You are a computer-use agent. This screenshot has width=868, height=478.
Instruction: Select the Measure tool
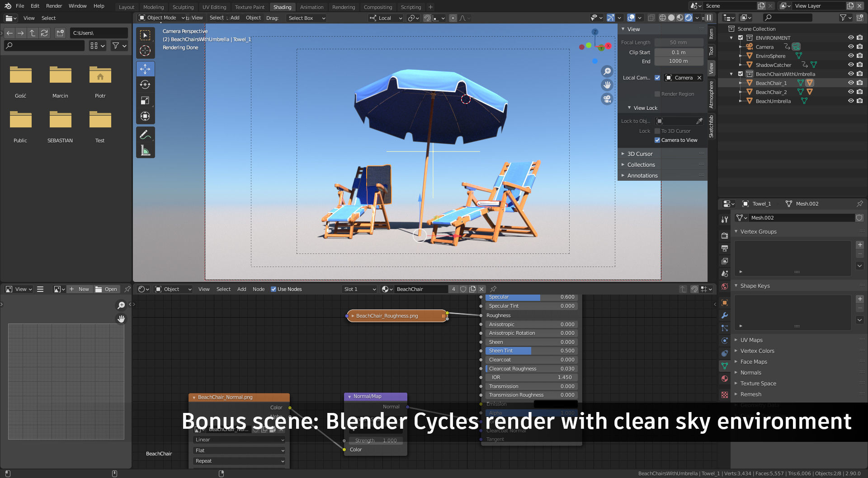coord(145,150)
